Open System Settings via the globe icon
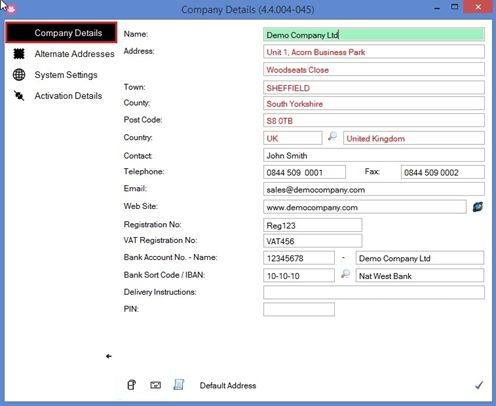Viewport: 496px width, 406px height. tap(19, 75)
